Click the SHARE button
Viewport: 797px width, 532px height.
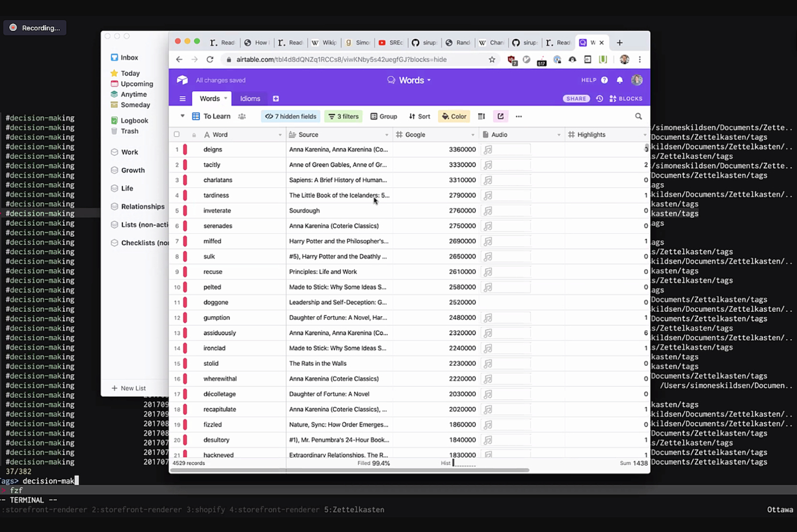click(x=576, y=98)
